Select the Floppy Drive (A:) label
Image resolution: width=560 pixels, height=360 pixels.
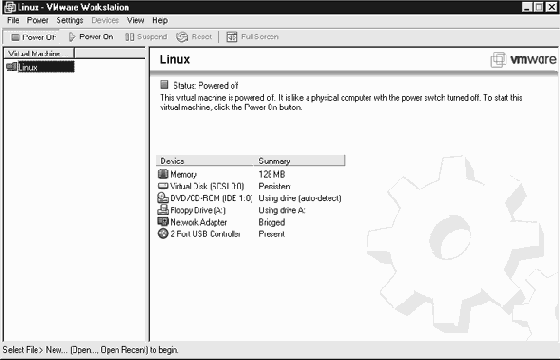click(x=198, y=210)
